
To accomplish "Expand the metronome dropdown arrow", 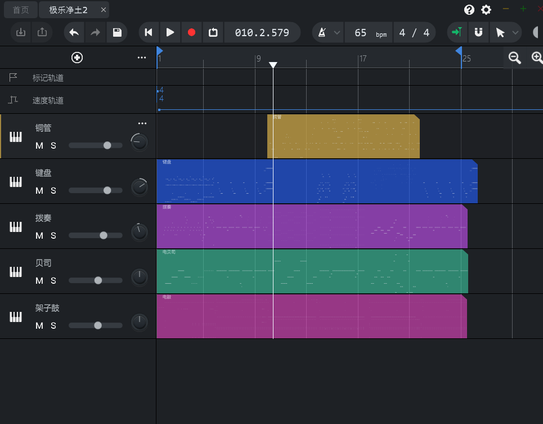I will coord(337,33).
